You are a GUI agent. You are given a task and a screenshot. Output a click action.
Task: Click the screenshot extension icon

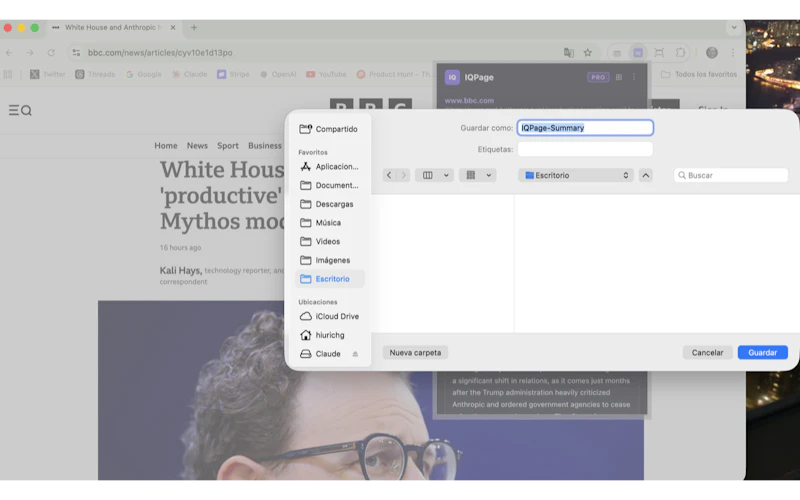[x=659, y=53]
